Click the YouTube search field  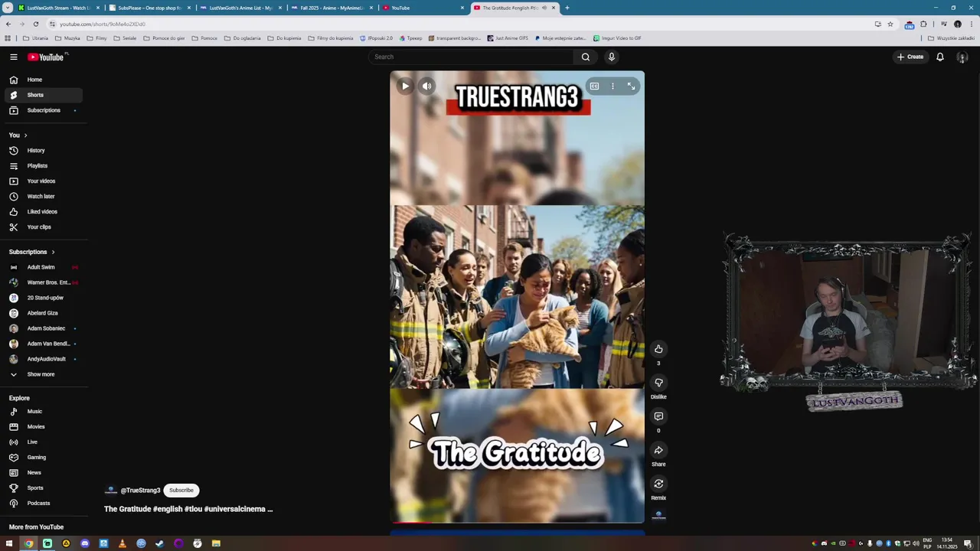click(471, 57)
